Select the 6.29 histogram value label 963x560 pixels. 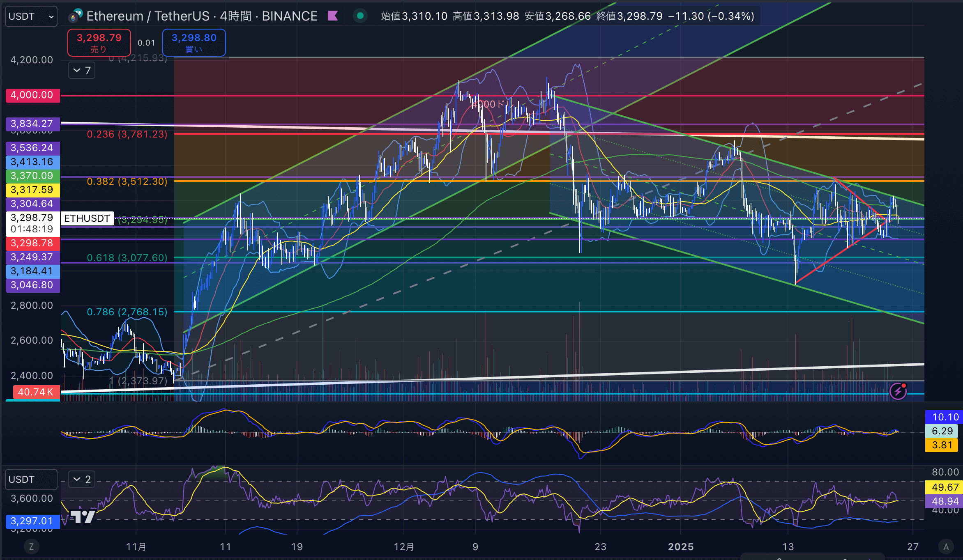[942, 431]
